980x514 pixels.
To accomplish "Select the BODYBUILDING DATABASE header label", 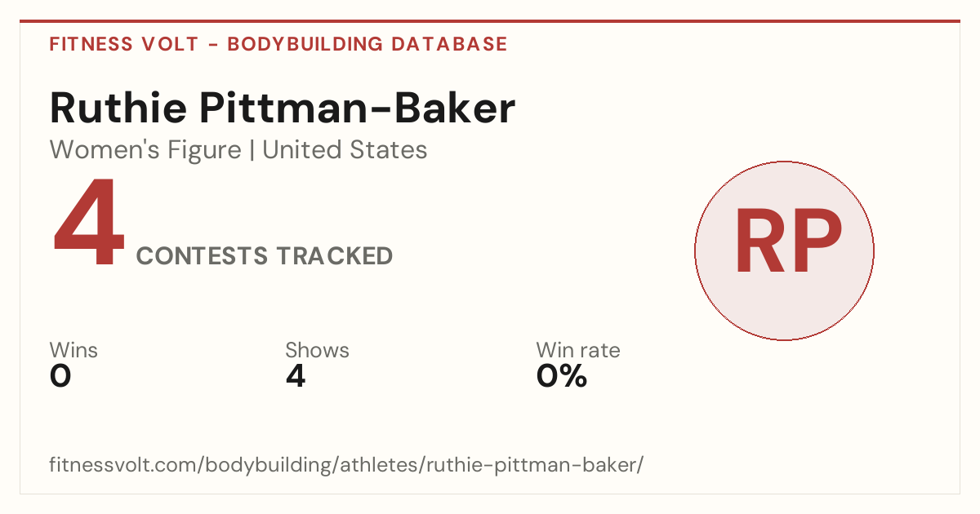I will tap(367, 44).
